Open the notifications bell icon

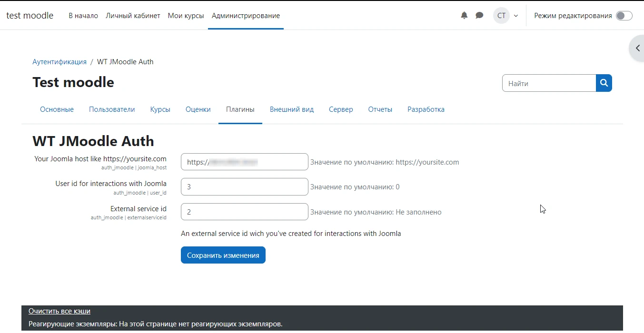click(464, 15)
